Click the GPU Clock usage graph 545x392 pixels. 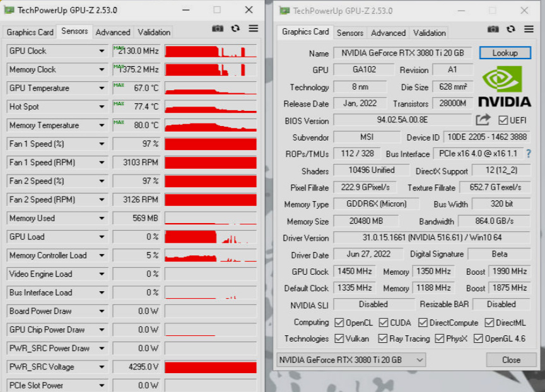[x=211, y=51]
